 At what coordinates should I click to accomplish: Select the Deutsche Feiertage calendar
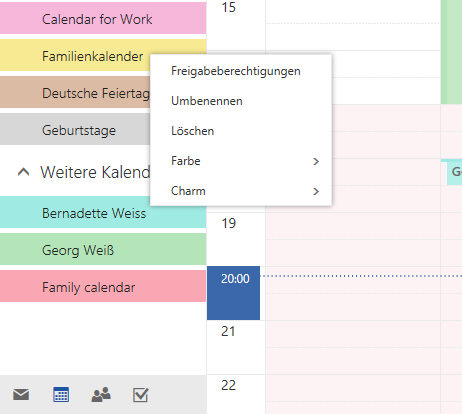(75, 92)
